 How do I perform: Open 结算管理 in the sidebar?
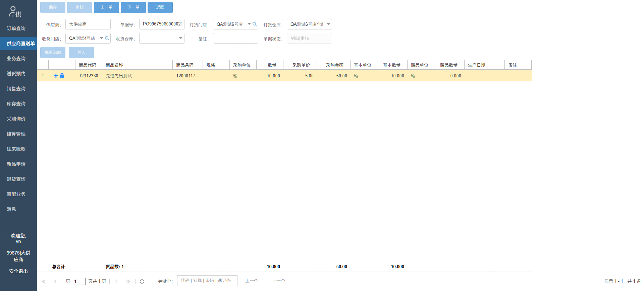tap(18, 134)
